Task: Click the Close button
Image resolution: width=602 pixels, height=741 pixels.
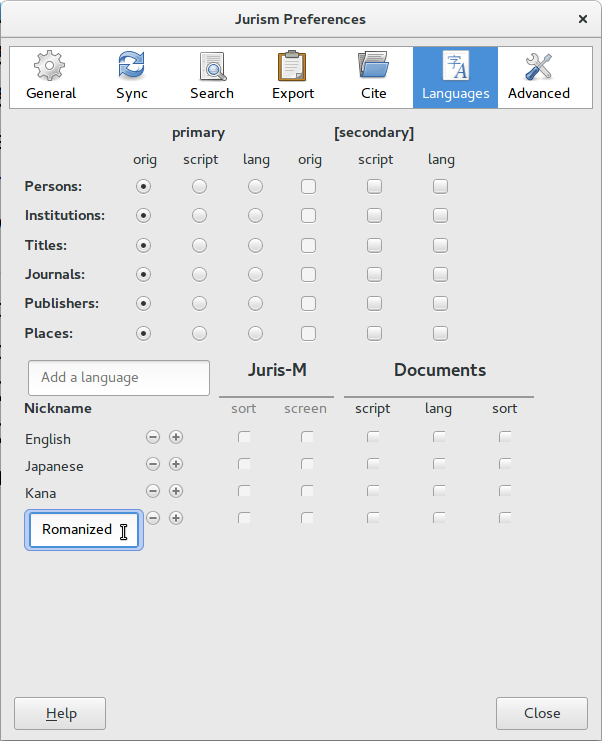Action: [x=542, y=713]
